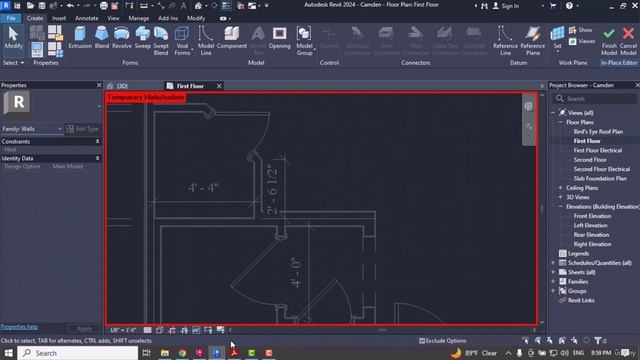640x360 pixels.
Task: Open Front Elevation view
Action: coord(592,216)
